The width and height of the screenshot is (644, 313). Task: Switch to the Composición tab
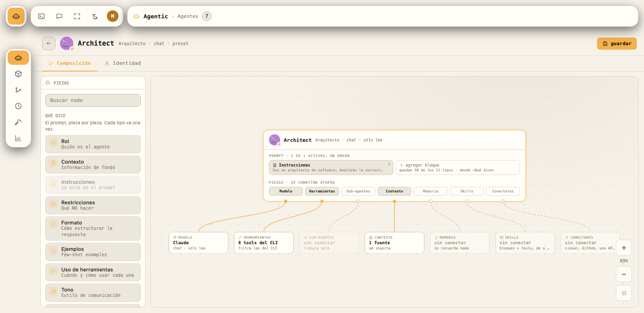click(70, 63)
